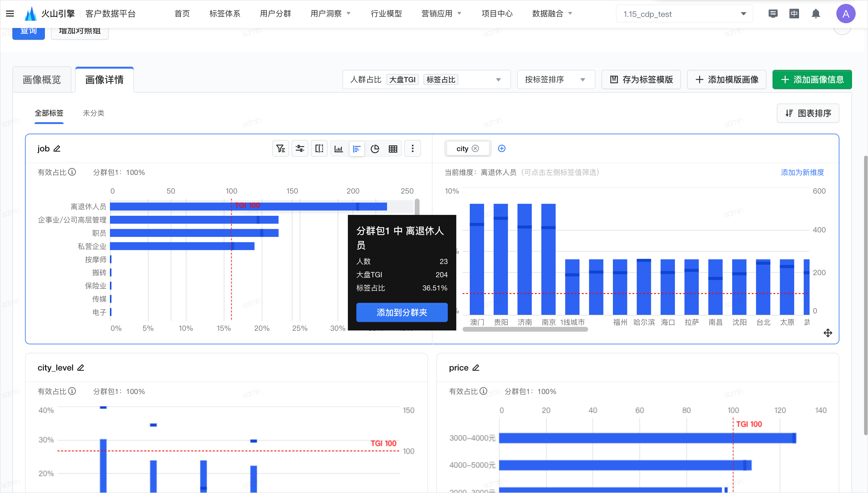Open 标签体系 menu item

tap(225, 14)
